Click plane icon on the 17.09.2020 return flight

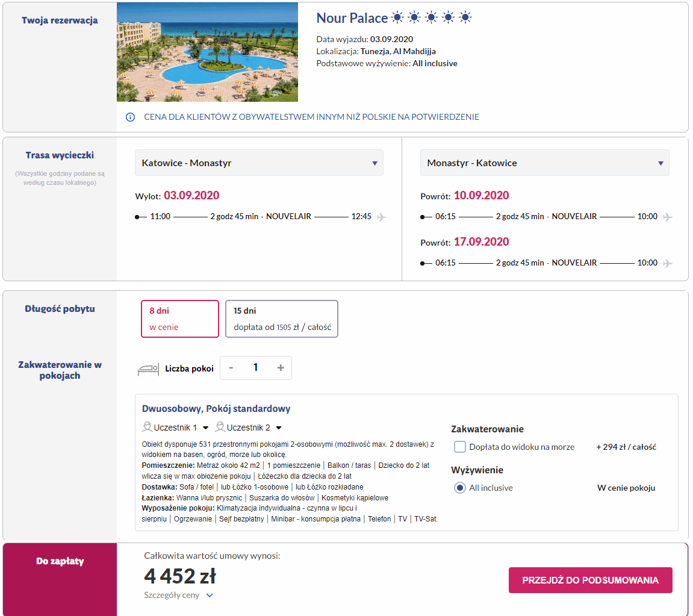(667, 263)
